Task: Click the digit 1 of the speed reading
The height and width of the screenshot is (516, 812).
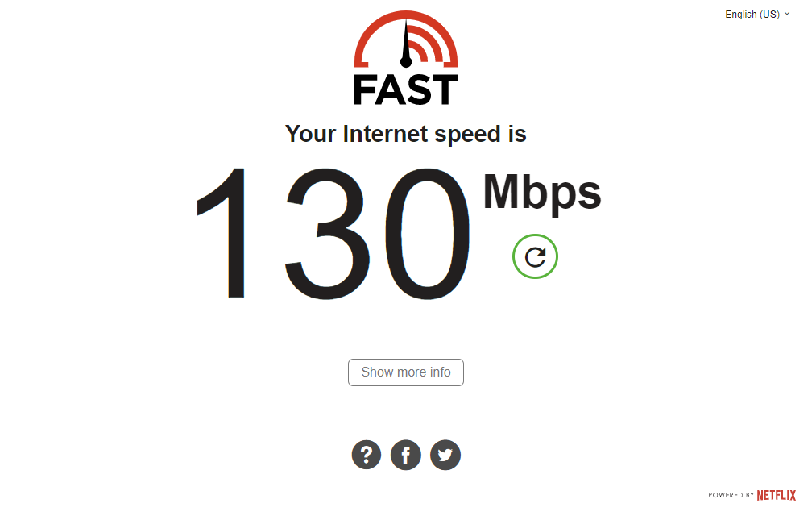Action: click(222, 233)
